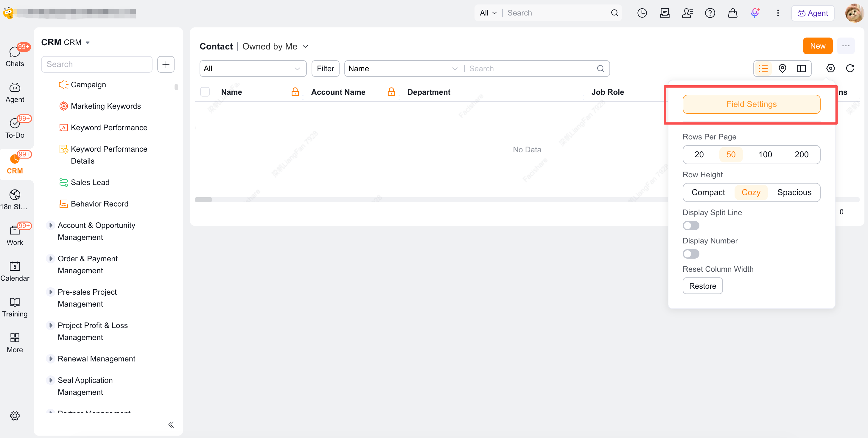
Task: Collapse the CRM menu with double-chevron icon
Action: (x=171, y=425)
